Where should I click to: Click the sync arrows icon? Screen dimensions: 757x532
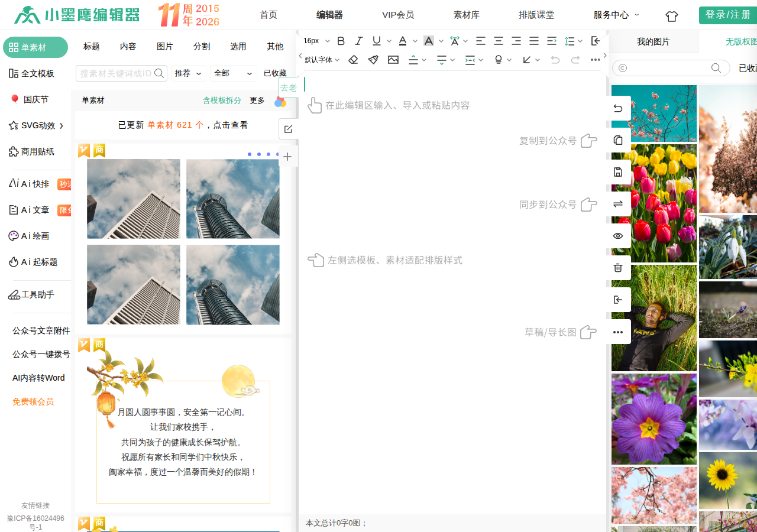tap(618, 204)
